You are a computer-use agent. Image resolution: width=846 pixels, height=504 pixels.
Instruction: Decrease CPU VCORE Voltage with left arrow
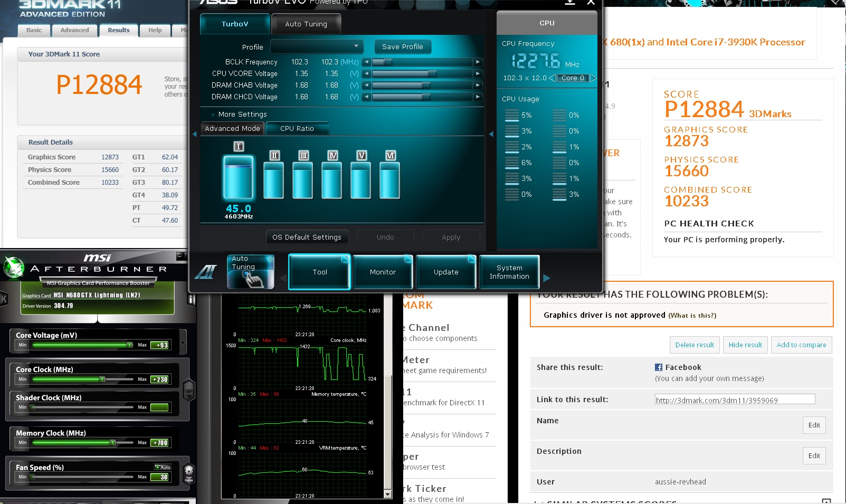click(366, 73)
